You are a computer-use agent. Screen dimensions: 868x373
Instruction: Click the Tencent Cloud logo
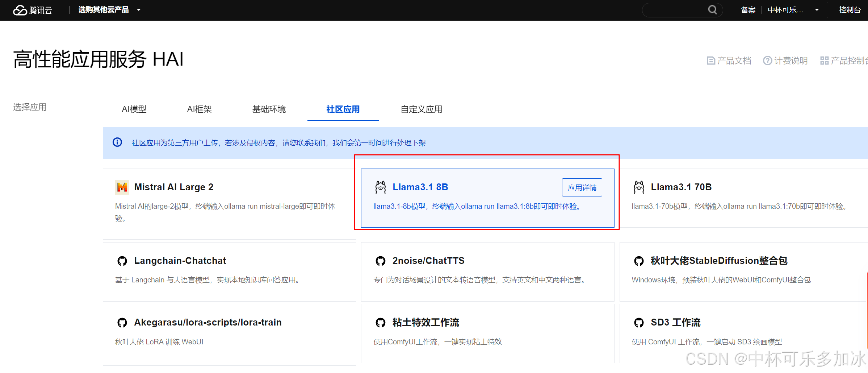[x=33, y=10]
